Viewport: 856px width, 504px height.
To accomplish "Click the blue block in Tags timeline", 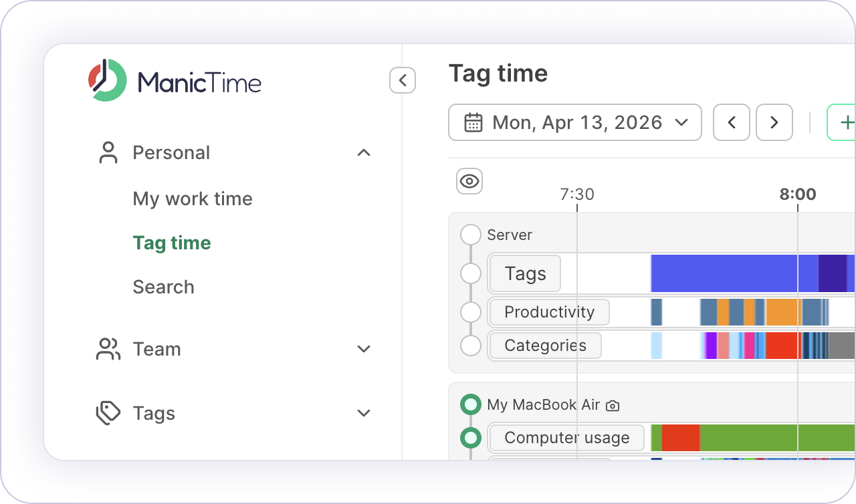I will click(x=722, y=273).
